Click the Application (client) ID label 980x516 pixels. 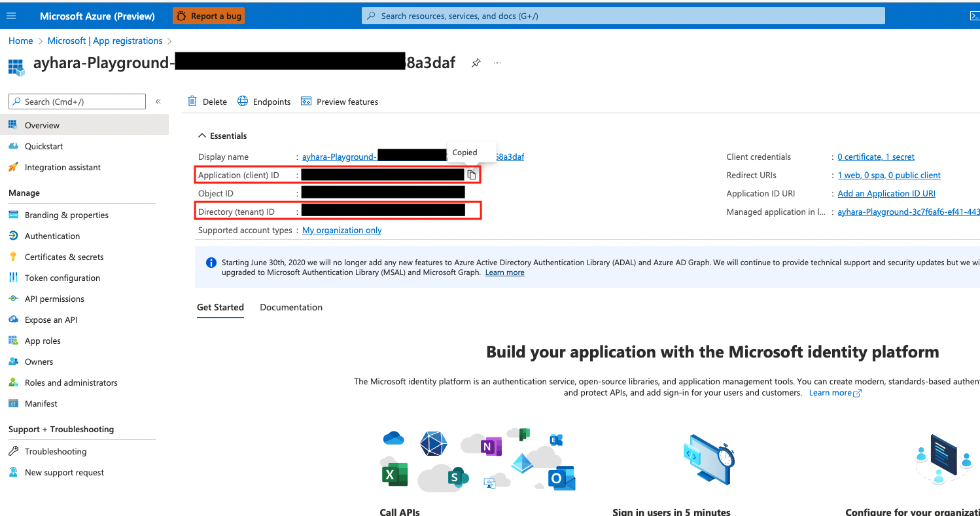(x=239, y=175)
